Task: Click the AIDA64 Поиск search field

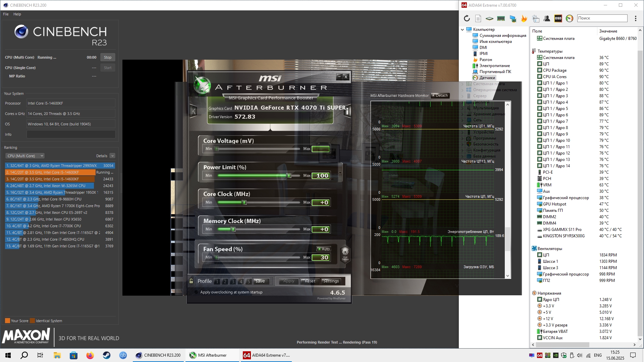Action: [x=602, y=18]
